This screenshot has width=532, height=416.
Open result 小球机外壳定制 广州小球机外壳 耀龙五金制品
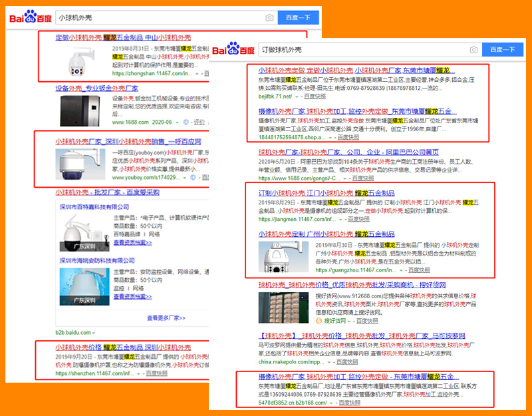(x=327, y=234)
